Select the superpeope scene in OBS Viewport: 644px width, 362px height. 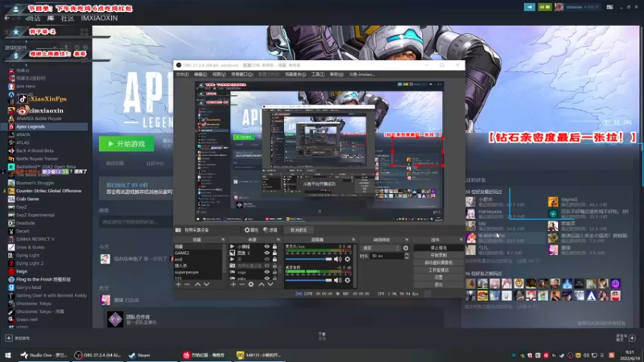[199, 272]
